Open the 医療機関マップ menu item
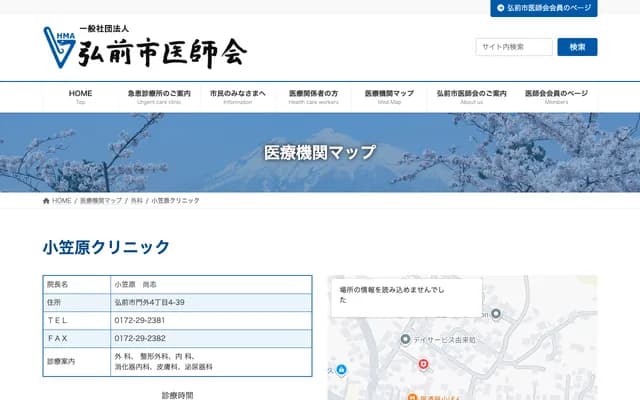The height and width of the screenshot is (400, 640). click(x=389, y=97)
